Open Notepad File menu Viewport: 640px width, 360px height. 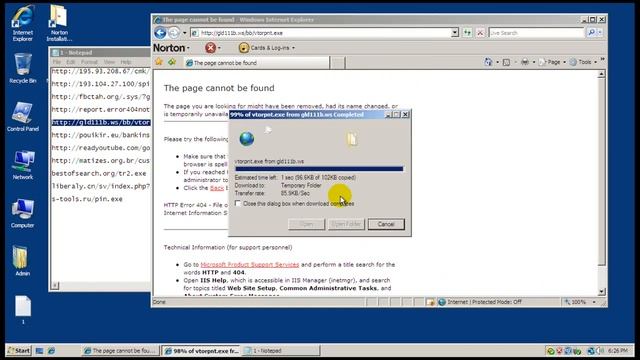click(x=56, y=62)
